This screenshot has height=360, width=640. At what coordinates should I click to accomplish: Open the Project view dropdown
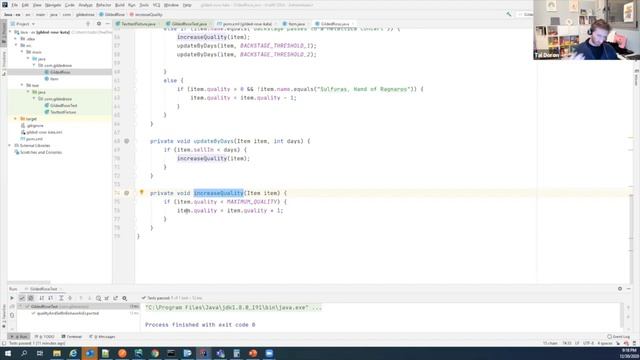click(x=23, y=24)
